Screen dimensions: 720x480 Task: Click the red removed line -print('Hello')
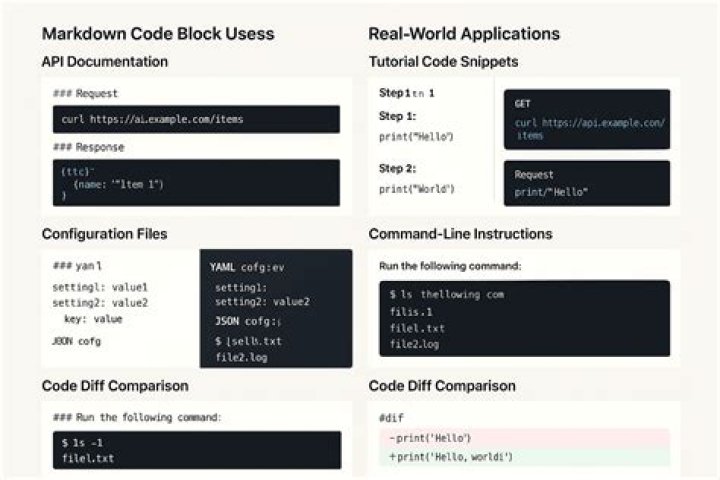430,438
